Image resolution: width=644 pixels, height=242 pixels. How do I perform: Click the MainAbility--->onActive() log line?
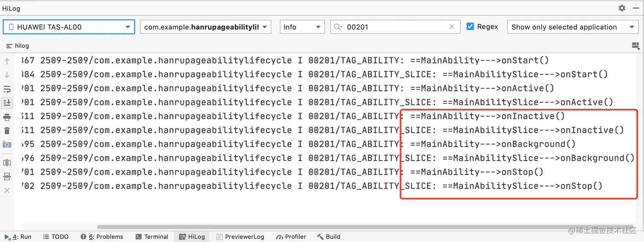(x=288, y=89)
